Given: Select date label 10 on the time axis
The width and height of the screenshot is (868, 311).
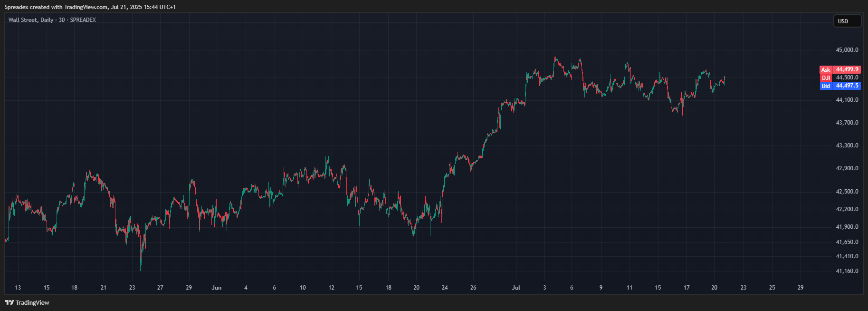Looking at the screenshot, I should (303, 288).
